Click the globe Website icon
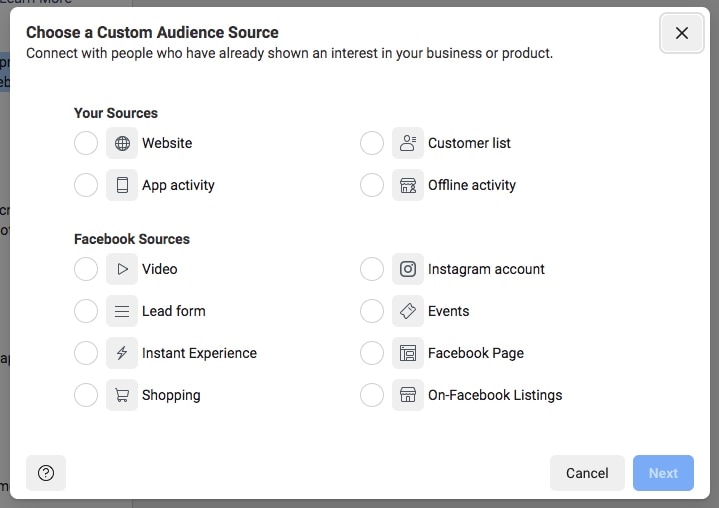Image resolution: width=719 pixels, height=508 pixels. [122, 143]
